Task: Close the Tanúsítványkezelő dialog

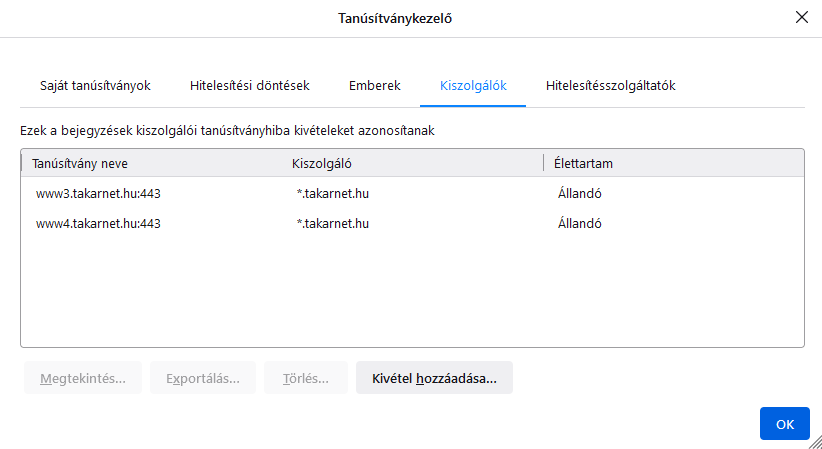Action: [800, 17]
